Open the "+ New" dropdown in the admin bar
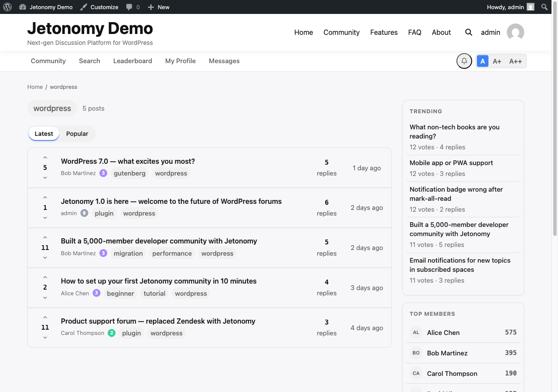Image resolution: width=558 pixels, height=392 pixels. (158, 7)
